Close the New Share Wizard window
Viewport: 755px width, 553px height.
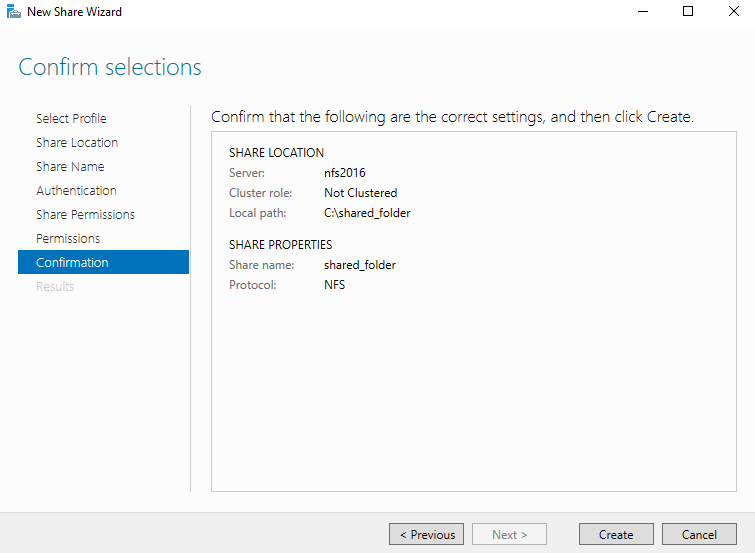coord(733,12)
